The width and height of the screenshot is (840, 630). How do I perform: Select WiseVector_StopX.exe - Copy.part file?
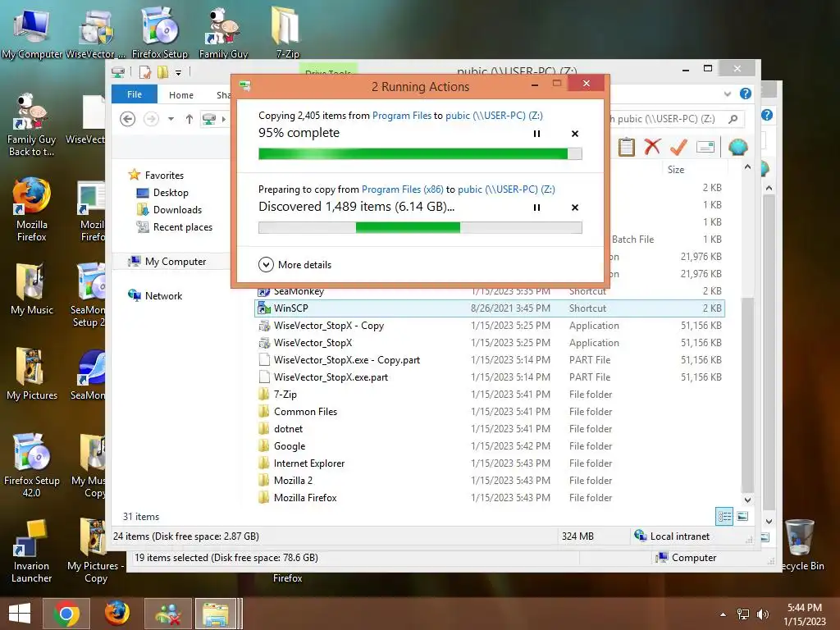[490, 360]
